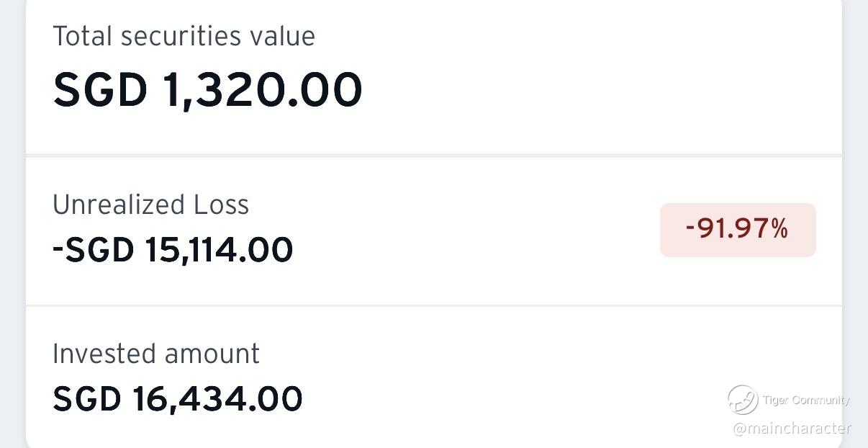This screenshot has width=868, height=448.
Task: Click the Tiger Community logo icon
Action: (x=742, y=399)
